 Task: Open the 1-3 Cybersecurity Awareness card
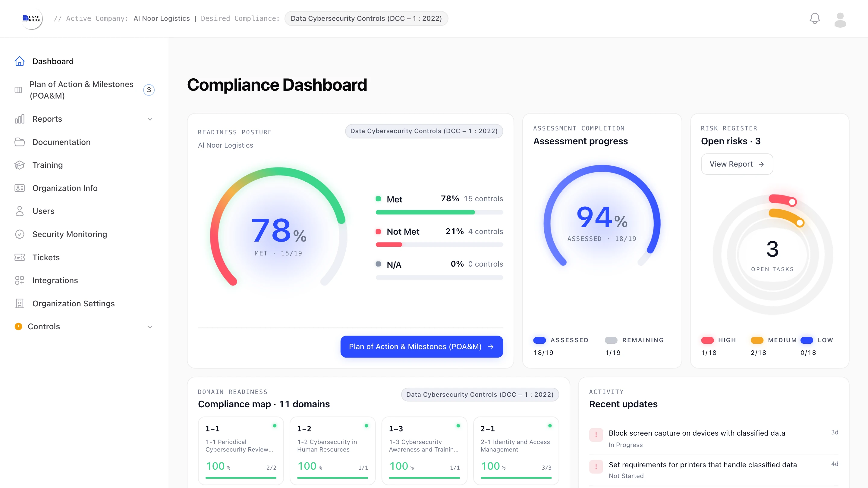tap(424, 451)
